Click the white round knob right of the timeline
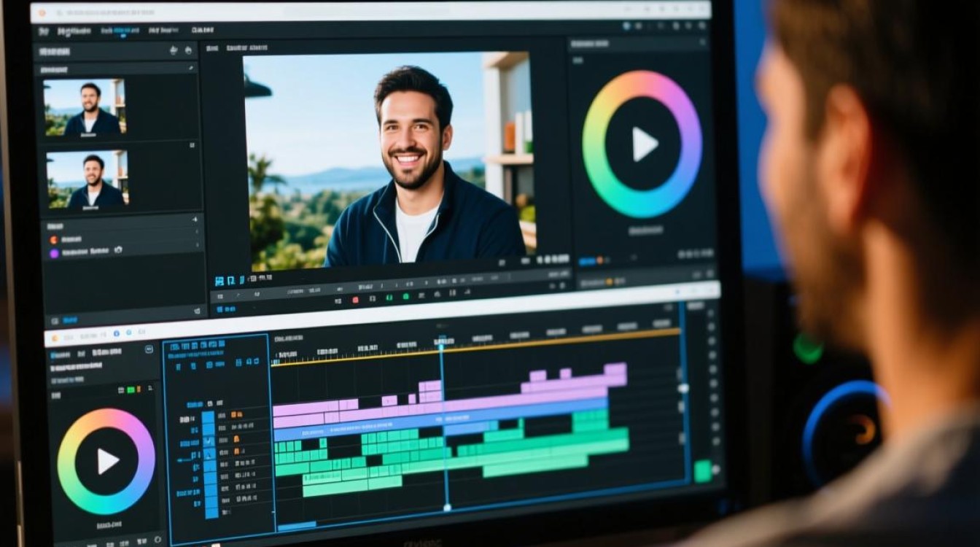This screenshot has height=547, width=980. (683, 388)
